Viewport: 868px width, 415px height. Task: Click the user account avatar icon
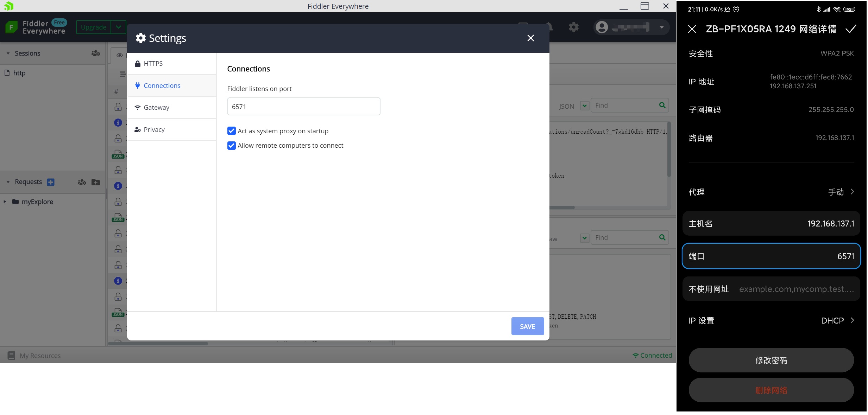(x=602, y=27)
